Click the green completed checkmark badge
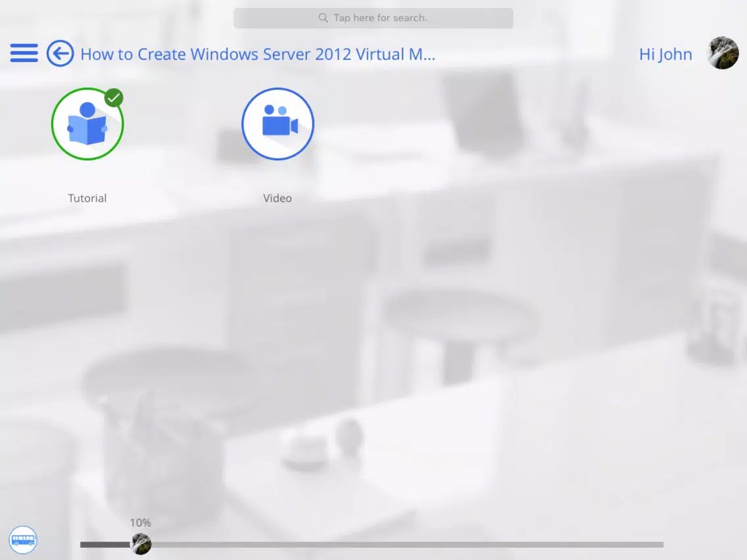 [x=114, y=98]
